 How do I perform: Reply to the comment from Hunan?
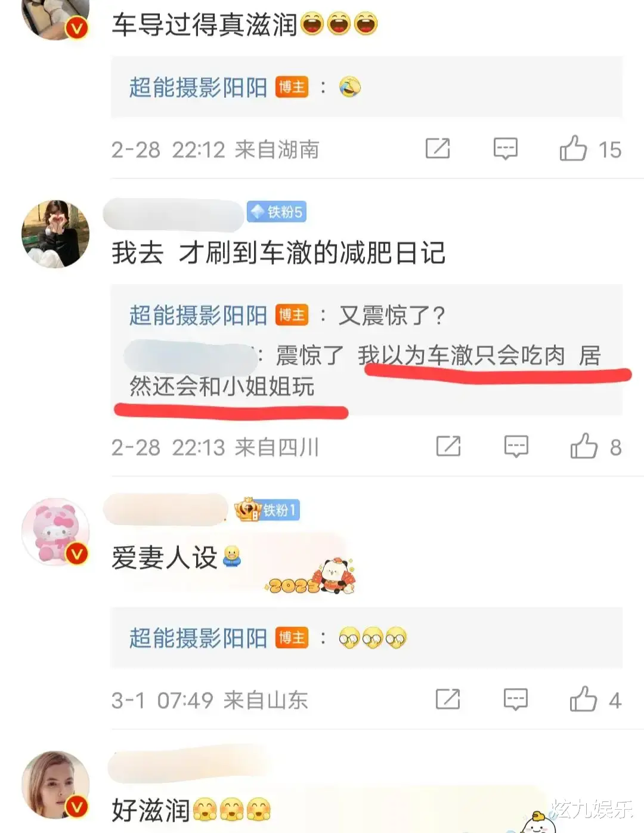click(x=505, y=149)
